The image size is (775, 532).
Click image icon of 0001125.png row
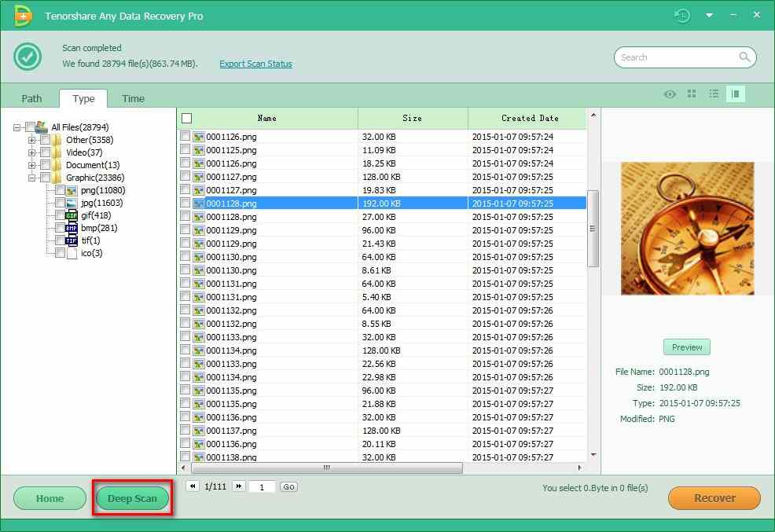199,149
